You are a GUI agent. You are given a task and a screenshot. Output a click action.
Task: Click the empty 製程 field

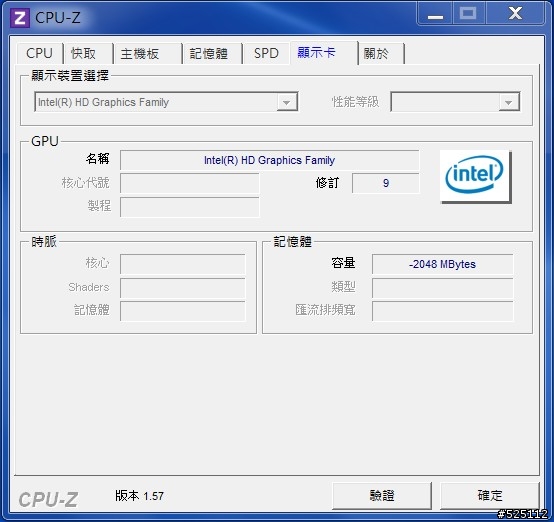190,207
